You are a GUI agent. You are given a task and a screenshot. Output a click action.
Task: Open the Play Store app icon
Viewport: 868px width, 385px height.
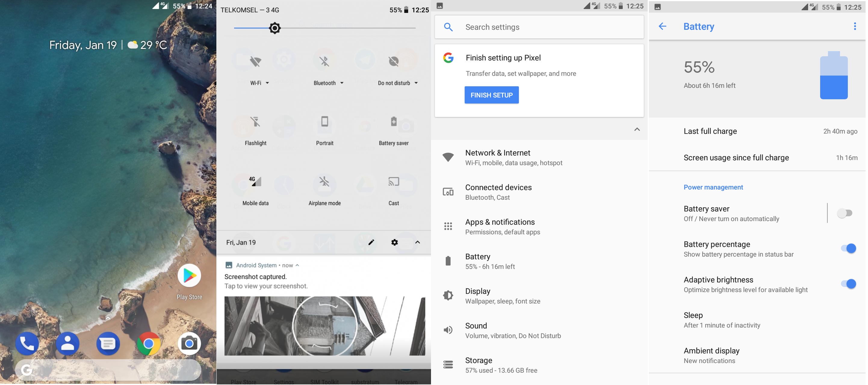[x=189, y=276]
